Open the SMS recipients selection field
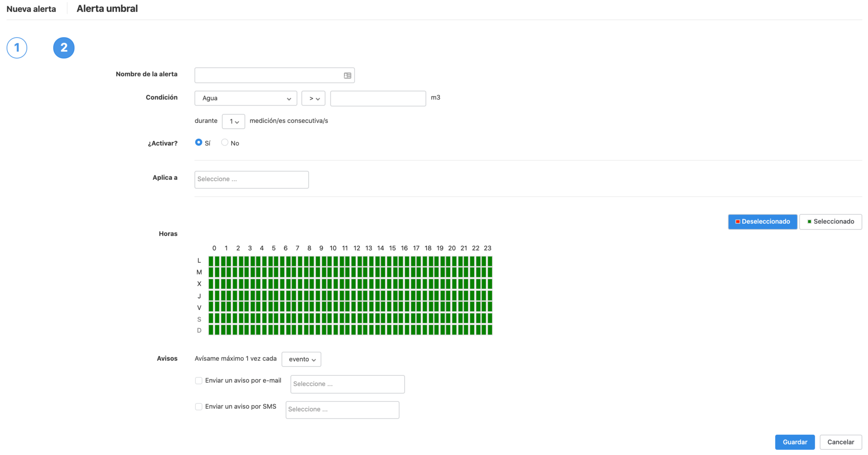The width and height of the screenshot is (868, 455). (x=342, y=410)
